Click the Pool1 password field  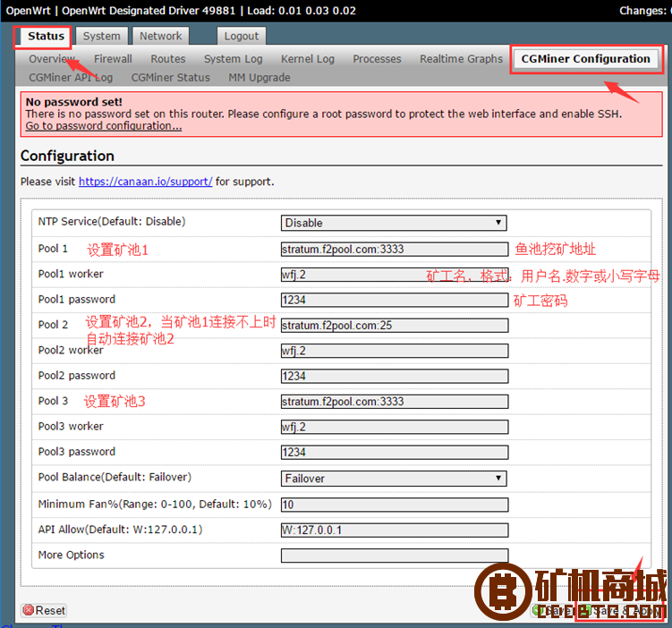(x=395, y=300)
